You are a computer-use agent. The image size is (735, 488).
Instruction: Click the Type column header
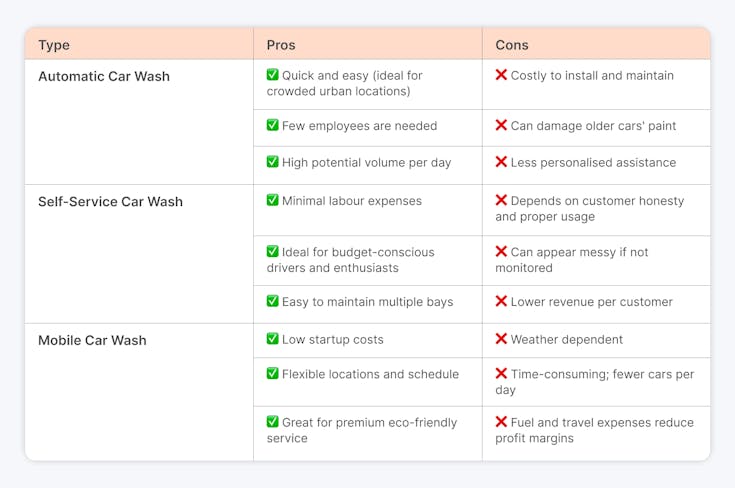tap(54, 45)
